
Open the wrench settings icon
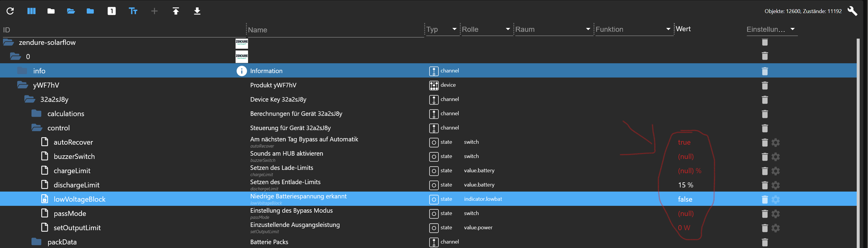(852, 11)
